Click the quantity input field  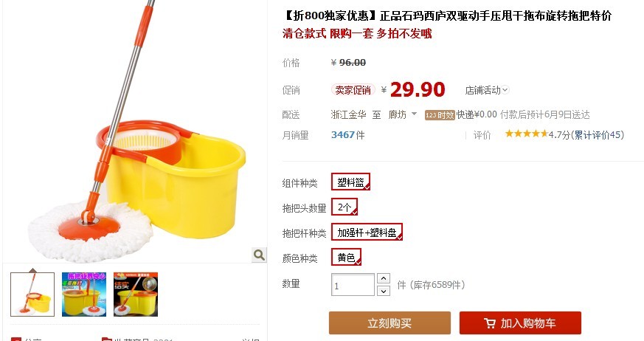[x=353, y=285]
